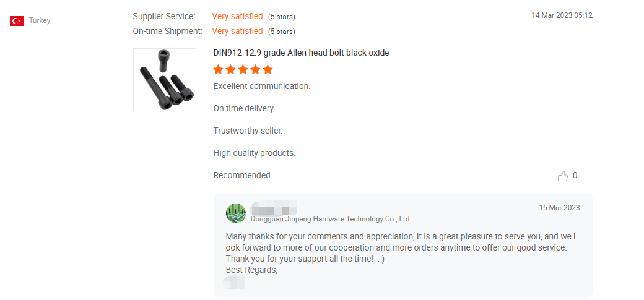Click the supplier's green avatar image
The image size is (644, 300).
coord(236,213)
